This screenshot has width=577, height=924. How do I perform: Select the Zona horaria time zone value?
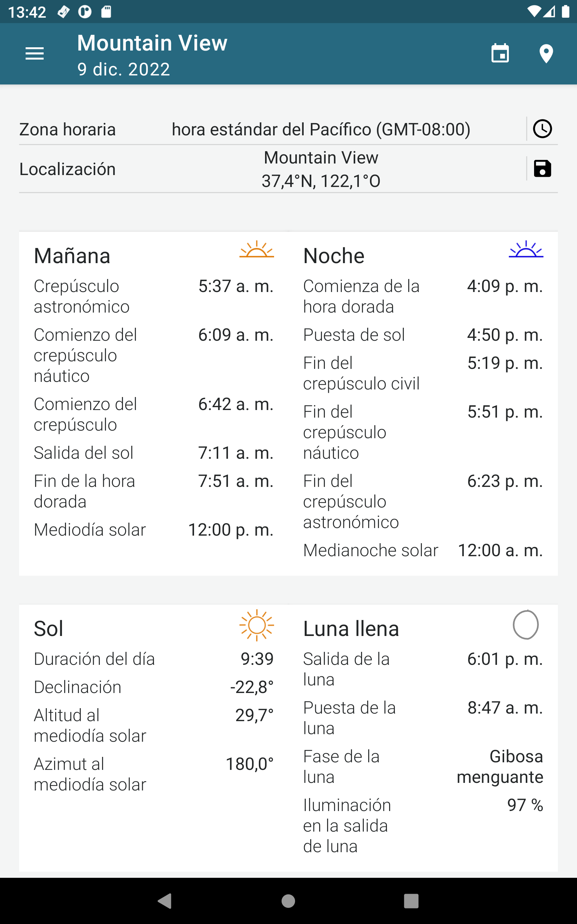tap(321, 130)
